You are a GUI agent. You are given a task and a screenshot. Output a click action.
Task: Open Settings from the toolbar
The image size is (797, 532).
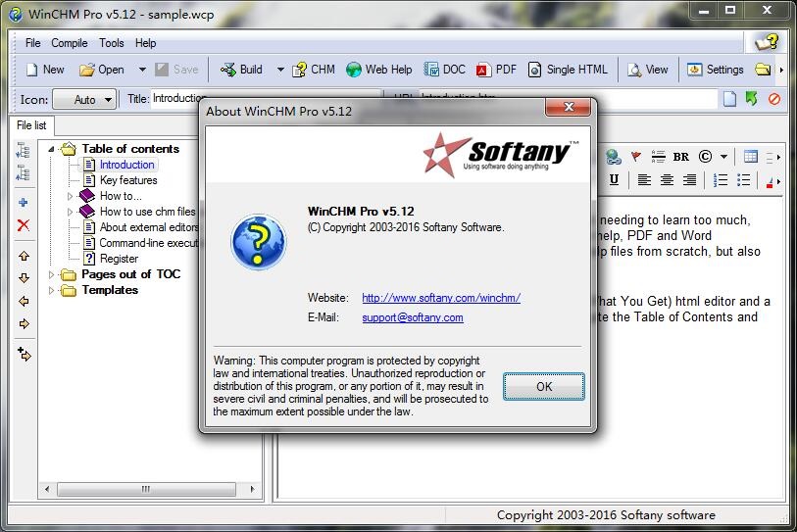[x=716, y=70]
